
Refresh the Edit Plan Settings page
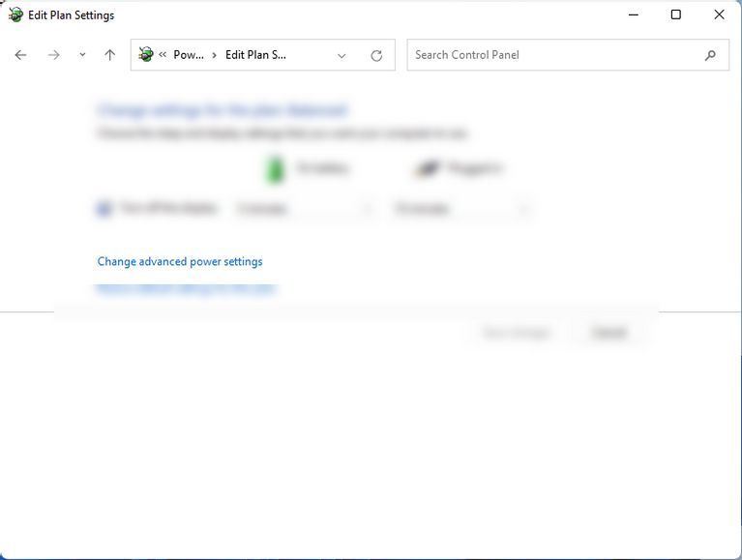(376, 55)
